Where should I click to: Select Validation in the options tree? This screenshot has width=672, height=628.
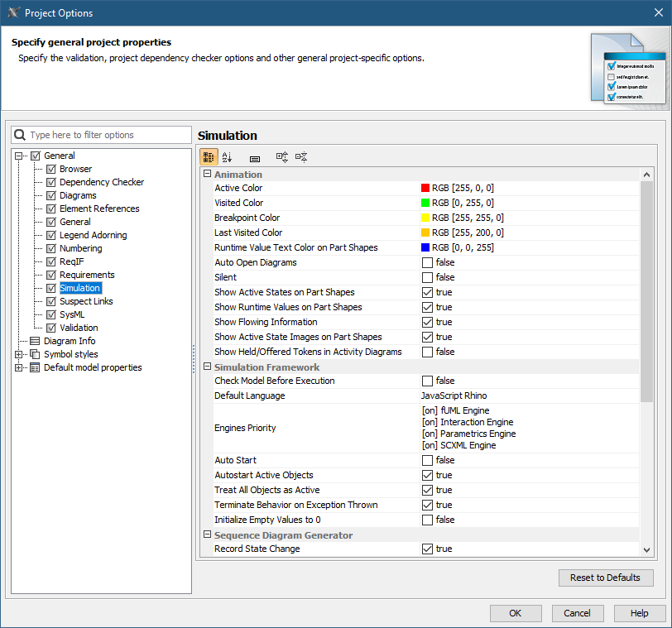(x=78, y=328)
